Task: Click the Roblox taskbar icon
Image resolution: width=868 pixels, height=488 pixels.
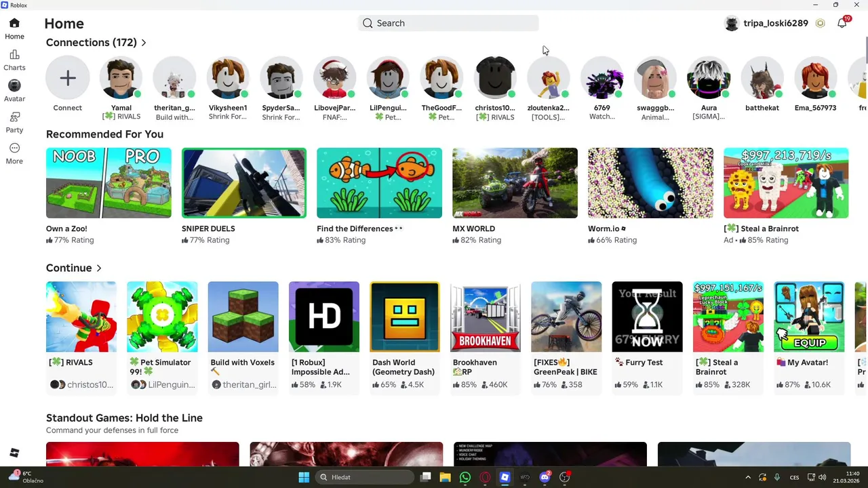Action: (x=505, y=477)
